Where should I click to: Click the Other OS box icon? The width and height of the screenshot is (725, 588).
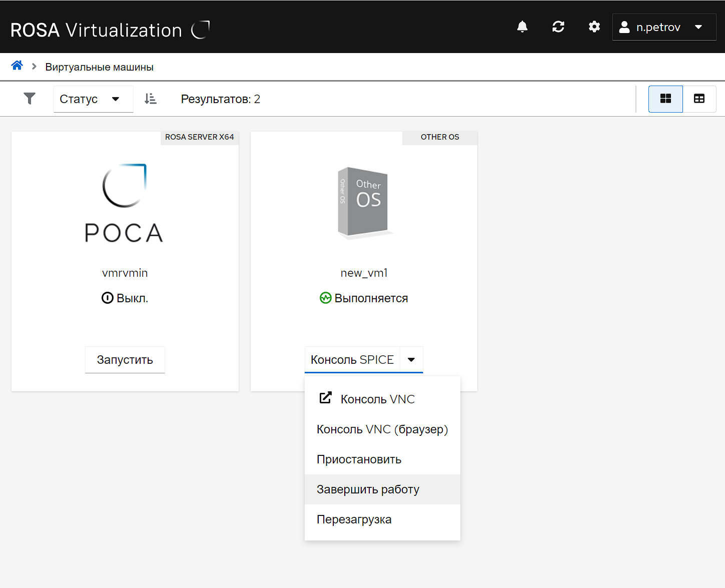click(364, 202)
